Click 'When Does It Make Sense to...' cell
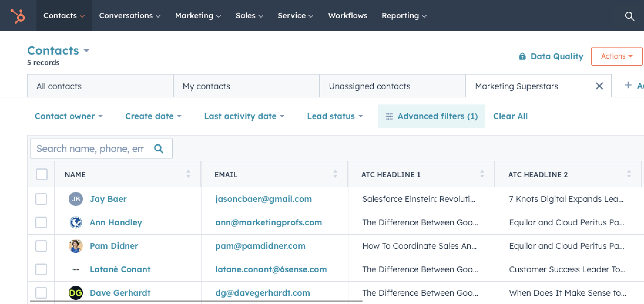 coord(567,293)
